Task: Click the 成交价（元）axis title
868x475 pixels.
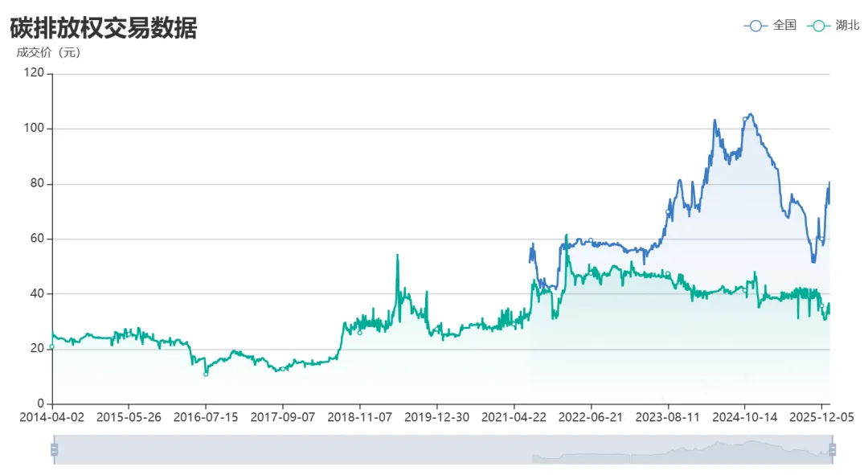Action: coord(48,53)
